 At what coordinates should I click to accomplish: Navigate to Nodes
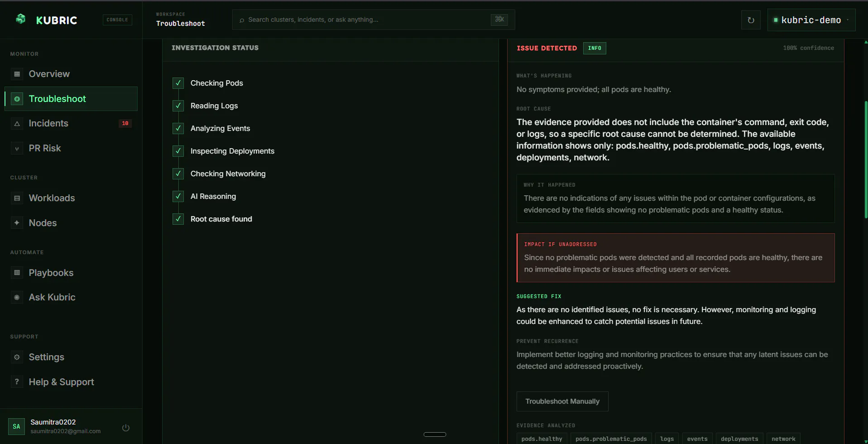point(71,223)
